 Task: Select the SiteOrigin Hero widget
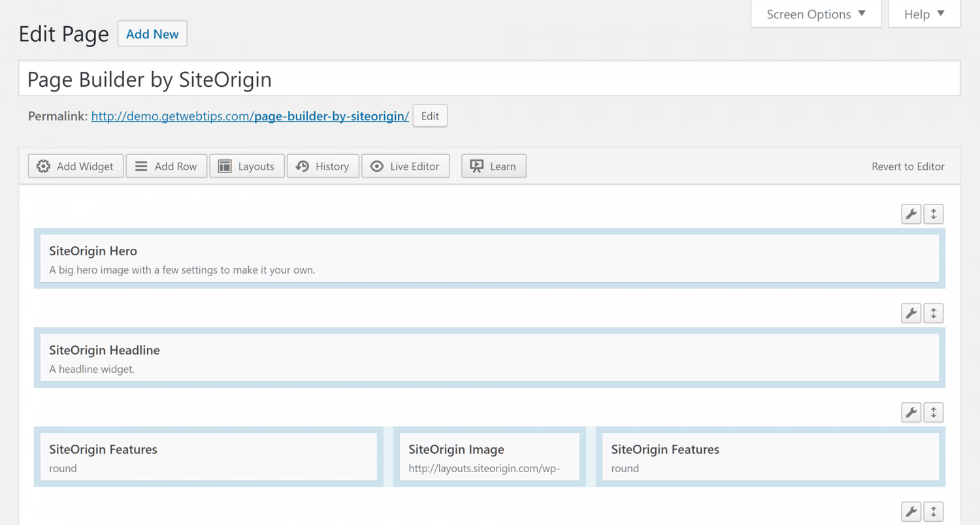point(489,259)
